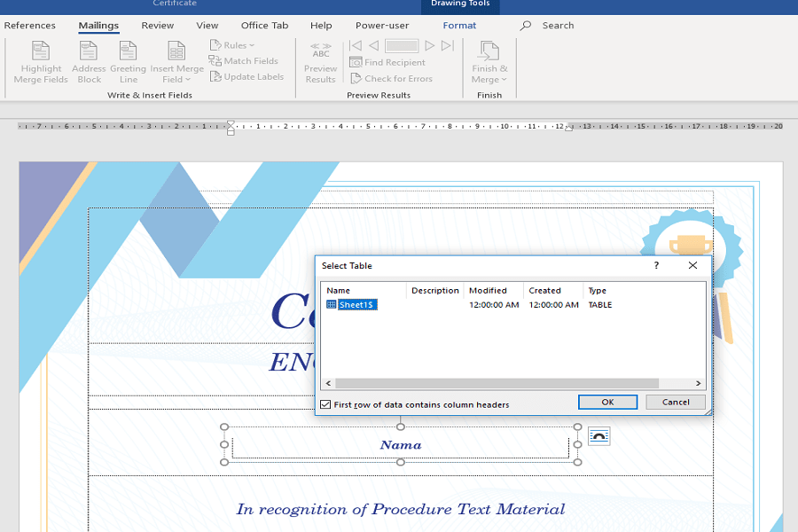Open the Help tab
This screenshot has height=532, width=798.
321,26
